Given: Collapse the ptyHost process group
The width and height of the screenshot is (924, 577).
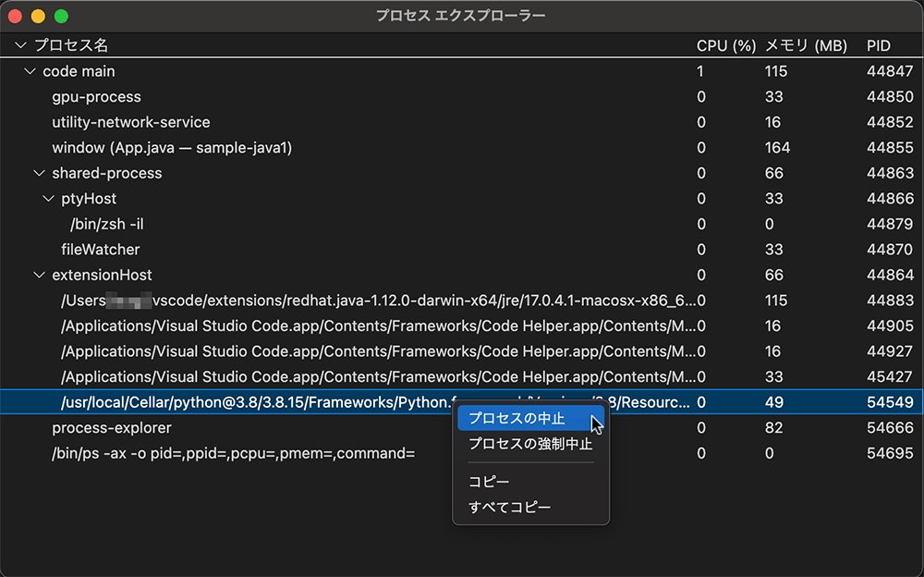Looking at the screenshot, I should click(48, 199).
